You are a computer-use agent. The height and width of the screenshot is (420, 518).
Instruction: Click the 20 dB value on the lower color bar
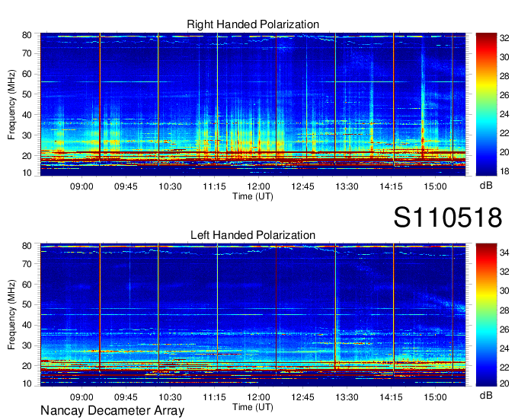504,383
